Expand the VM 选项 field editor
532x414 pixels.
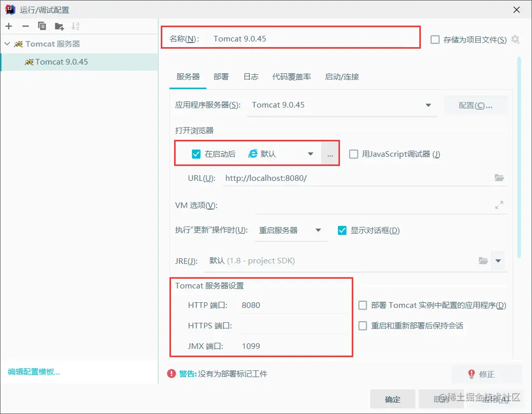tap(499, 205)
